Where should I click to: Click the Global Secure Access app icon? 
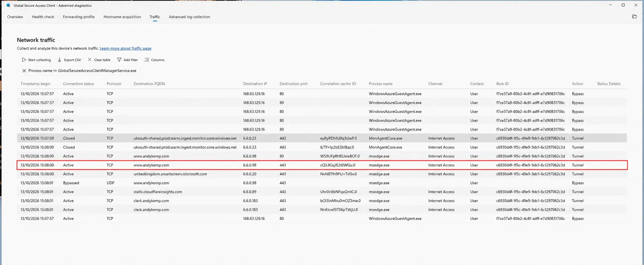tap(8, 5)
